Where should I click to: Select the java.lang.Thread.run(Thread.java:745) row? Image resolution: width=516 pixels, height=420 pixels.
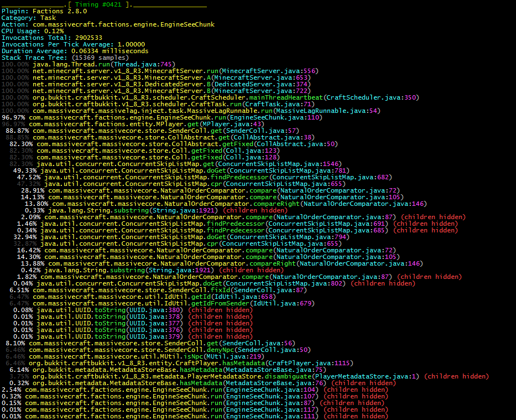pyautogui.click(x=88, y=64)
